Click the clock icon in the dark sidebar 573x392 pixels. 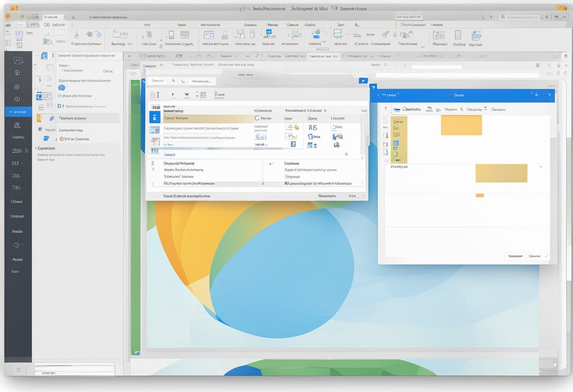point(17,245)
